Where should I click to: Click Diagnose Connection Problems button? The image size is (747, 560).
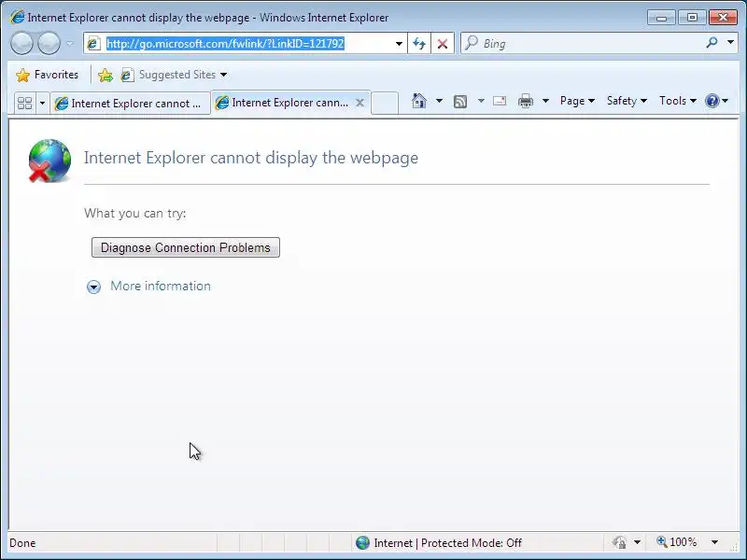point(185,247)
